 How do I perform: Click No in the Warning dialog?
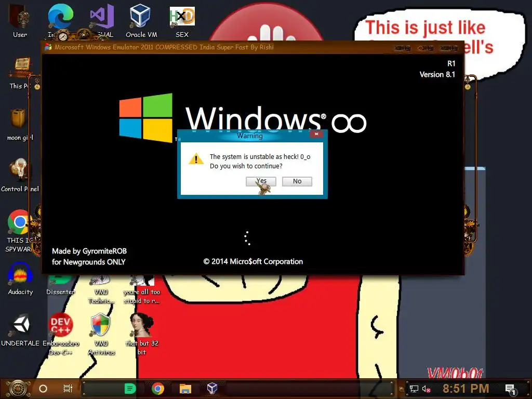[297, 181]
